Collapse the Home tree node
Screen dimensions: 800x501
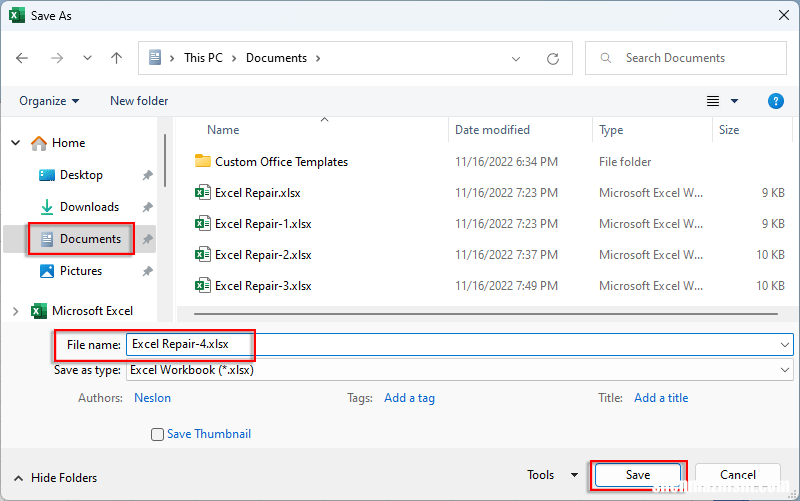16,143
